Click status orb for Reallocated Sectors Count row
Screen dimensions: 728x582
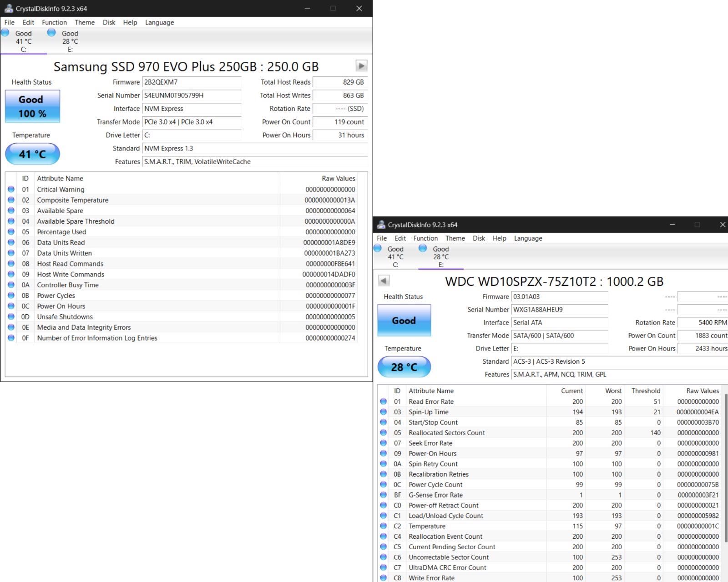coord(384,432)
